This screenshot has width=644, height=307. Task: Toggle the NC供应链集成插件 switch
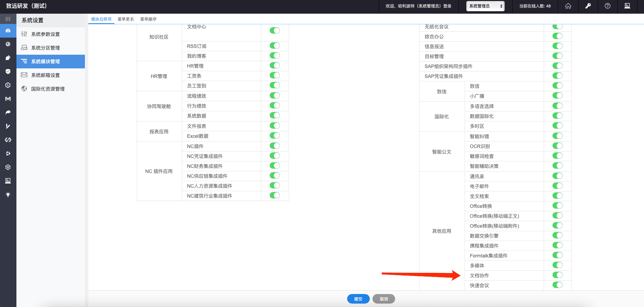(x=275, y=175)
